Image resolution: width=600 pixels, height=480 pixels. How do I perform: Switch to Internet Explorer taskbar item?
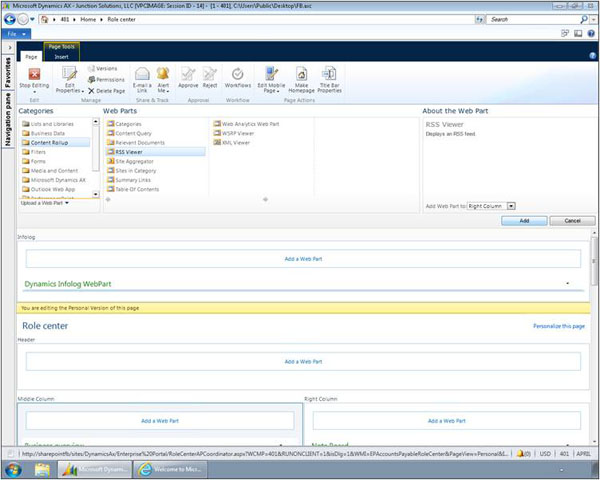coord(171,469)
